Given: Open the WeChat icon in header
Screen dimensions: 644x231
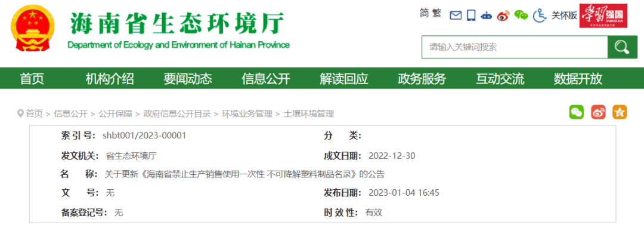Looking at the screenshot, I should (x=521, y=16).
